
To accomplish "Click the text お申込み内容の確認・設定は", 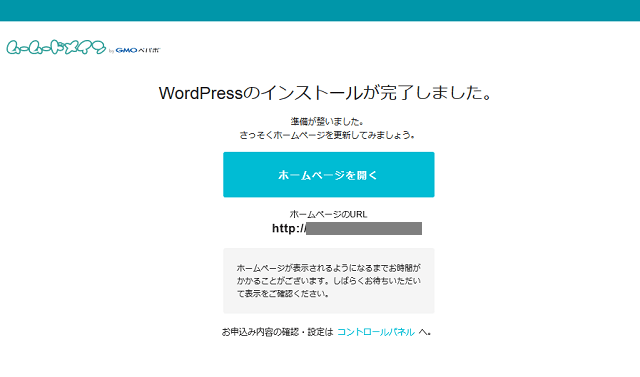I will 278,332.
